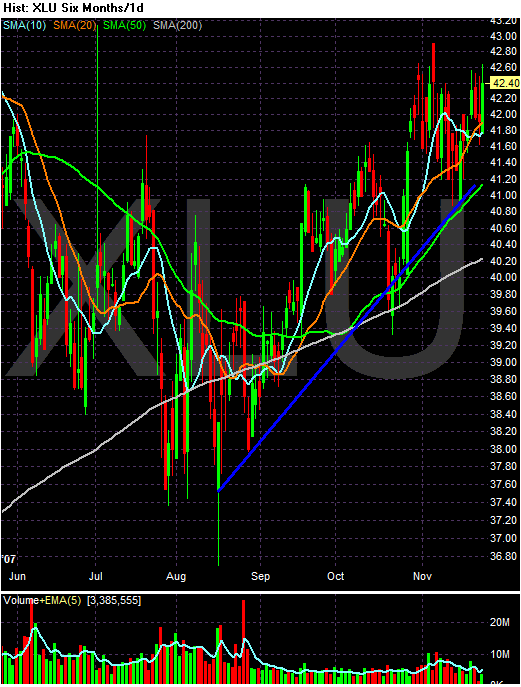Image resolution: width=521 pixels, height=687 pixels.
Task: Click the 20M volume axis label
Action: click(500, 622)
